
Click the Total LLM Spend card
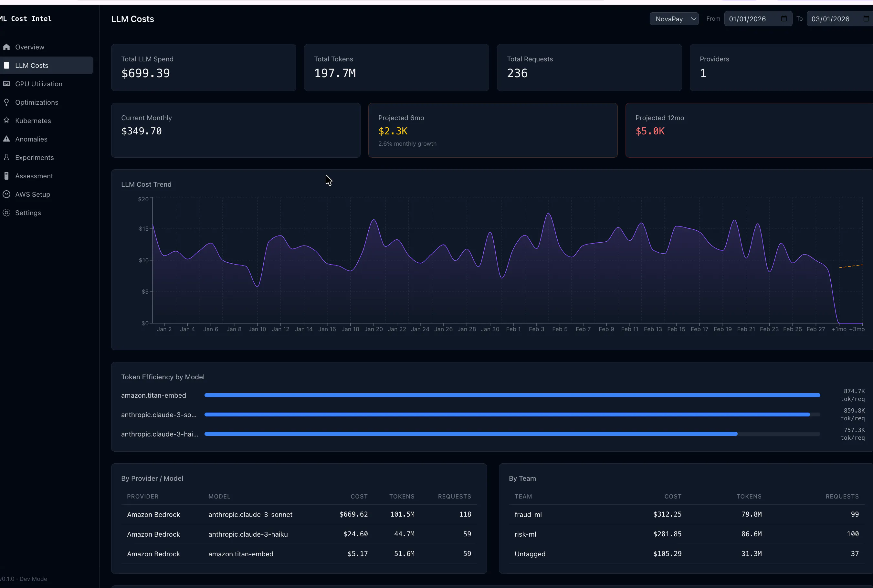[x=204, y=68]
